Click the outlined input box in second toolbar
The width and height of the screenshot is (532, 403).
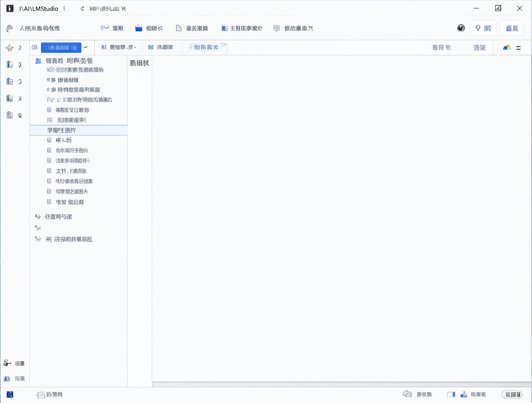[208, 48]
